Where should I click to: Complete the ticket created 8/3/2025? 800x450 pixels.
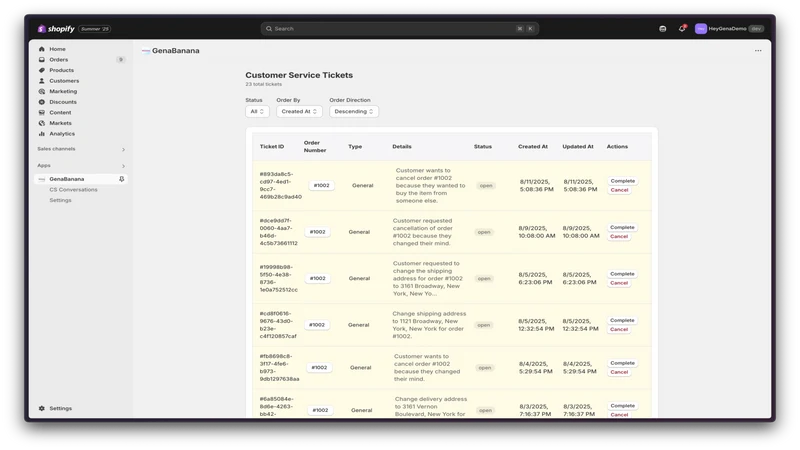(x=622, y=406)
